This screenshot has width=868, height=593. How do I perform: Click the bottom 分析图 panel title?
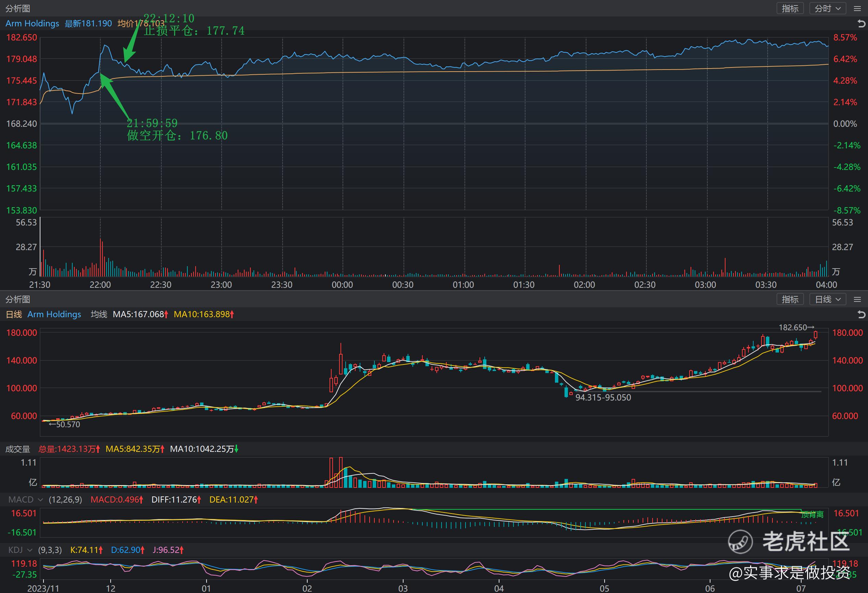pyautogui.click(x=17, y=299)
